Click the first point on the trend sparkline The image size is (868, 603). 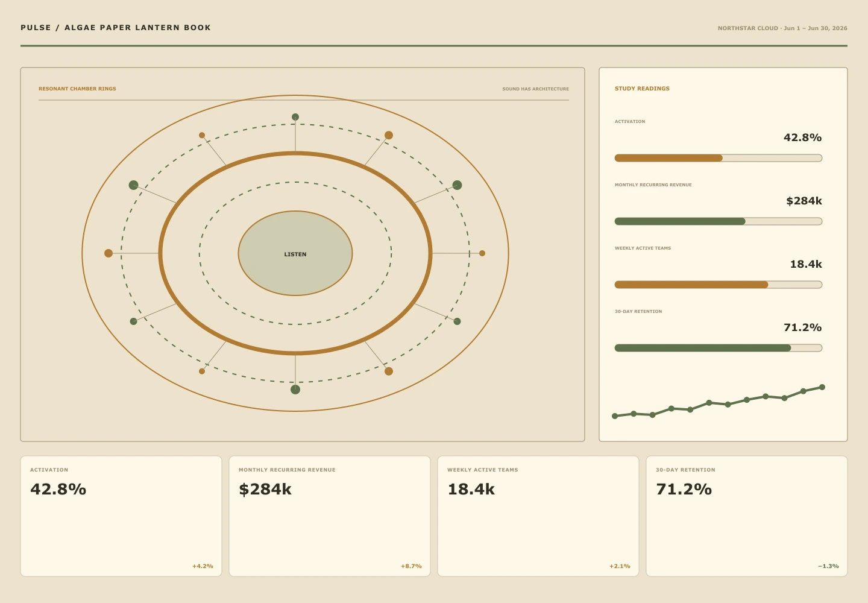coord(615,416)
